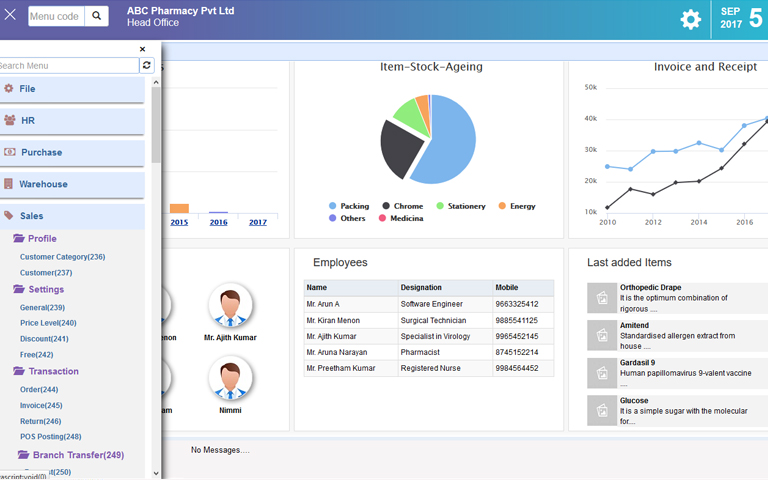This screenshot has height=480, width=768.
Task: Open Customer Category(236)
Action: pyautogui.click(x=63, y=257)
